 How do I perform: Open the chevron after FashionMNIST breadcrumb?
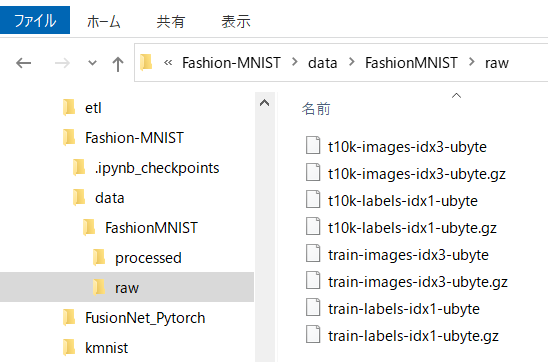point(471,62)
